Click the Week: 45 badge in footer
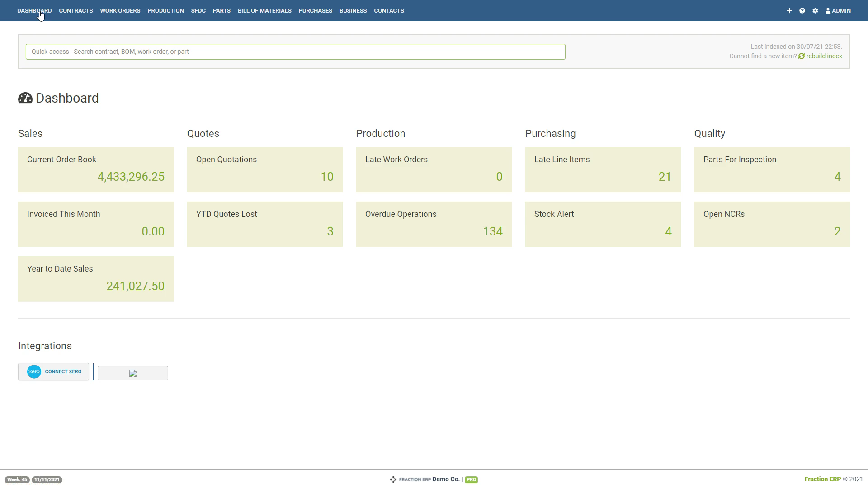868x488 pixels. coord(17,479)
